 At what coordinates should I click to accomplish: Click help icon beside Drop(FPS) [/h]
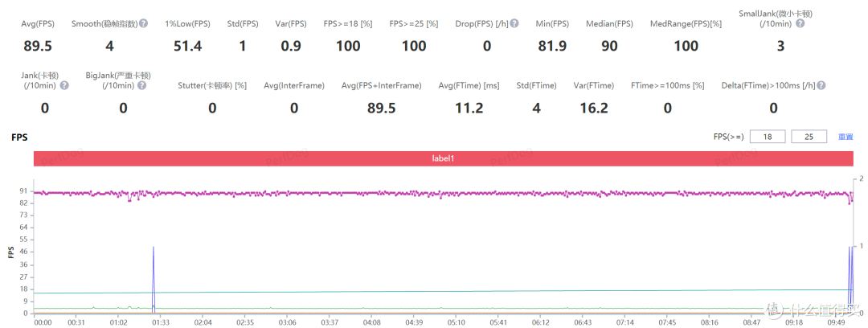click(x=514, y=24)
